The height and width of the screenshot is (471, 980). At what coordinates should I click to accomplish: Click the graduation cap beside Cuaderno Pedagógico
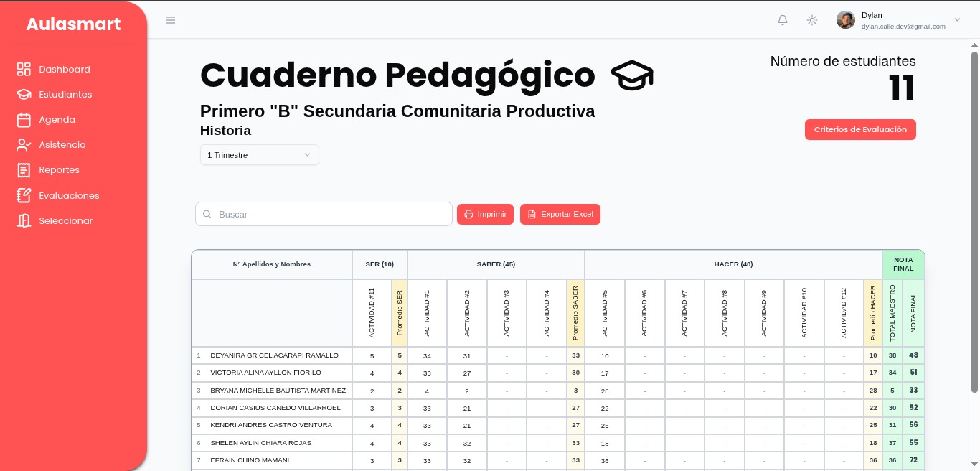tap(632, 75)
